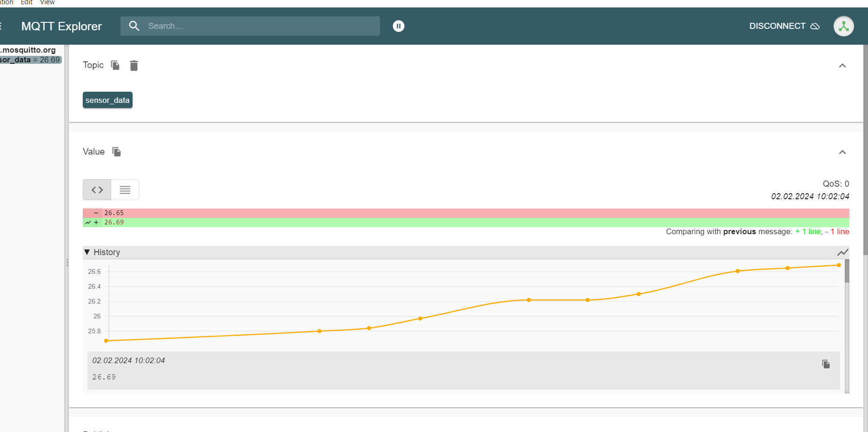Click the history list scrollbar thumb
Viewport: 868px width, 432px height.
847,271
